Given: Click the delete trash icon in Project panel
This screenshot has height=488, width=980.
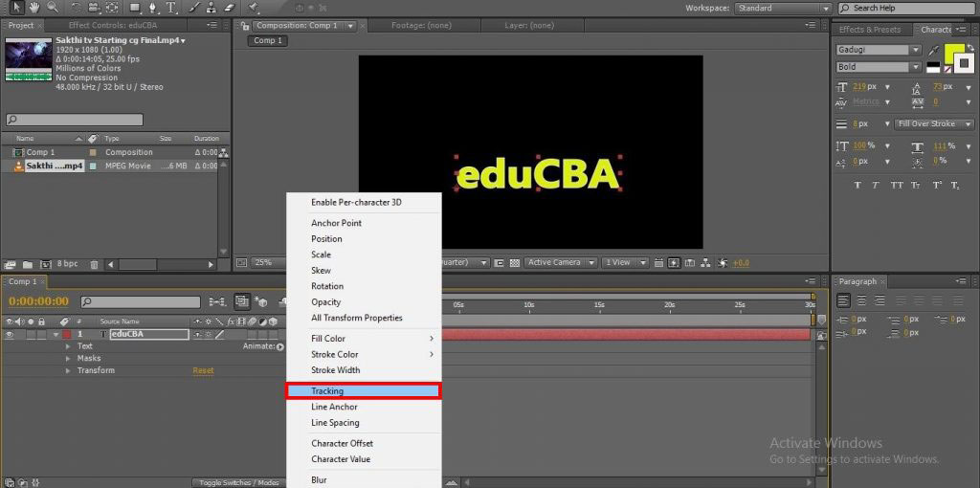Looking at the screenshot, I should click(94, 264).
